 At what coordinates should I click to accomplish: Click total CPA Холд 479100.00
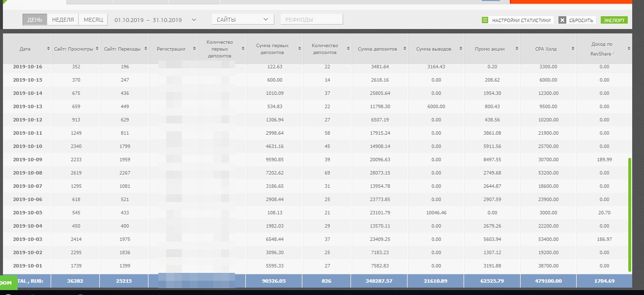(x=548, y=281)
